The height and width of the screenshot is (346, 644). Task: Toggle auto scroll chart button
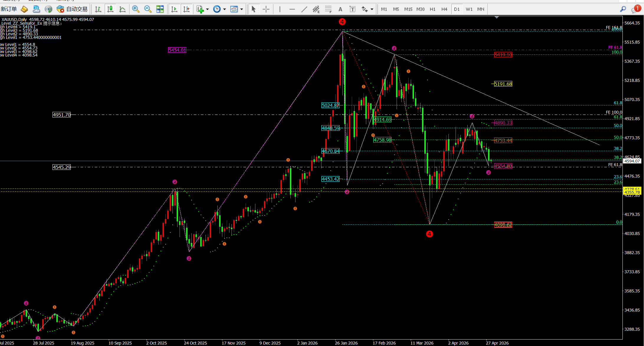174,9
